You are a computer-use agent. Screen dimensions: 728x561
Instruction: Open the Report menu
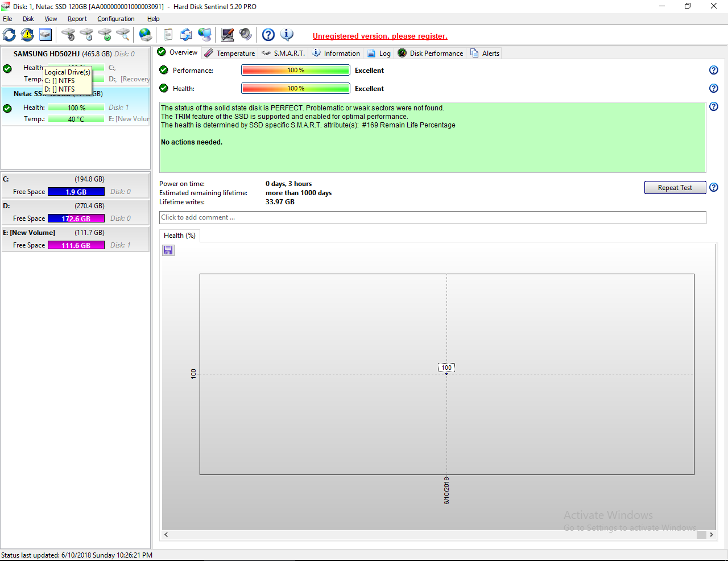(x=77, y=19)
